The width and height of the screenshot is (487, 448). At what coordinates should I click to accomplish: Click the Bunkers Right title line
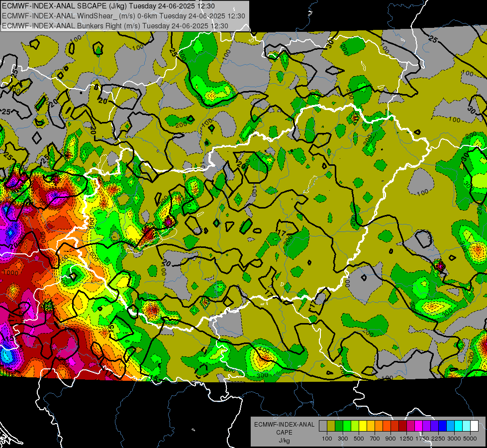tap(115, 26)
